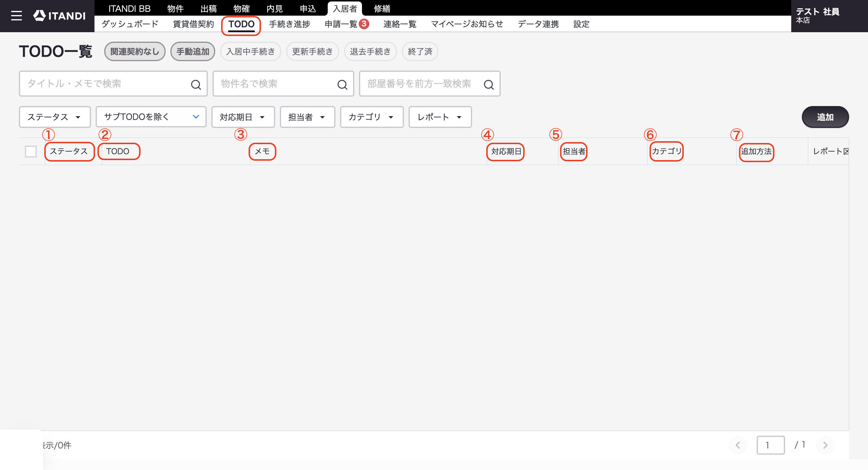The height and width of the screenshot is (470, 868).
Task: Toggle the 関連契約なし filter chip
Action: click(135, 52)
